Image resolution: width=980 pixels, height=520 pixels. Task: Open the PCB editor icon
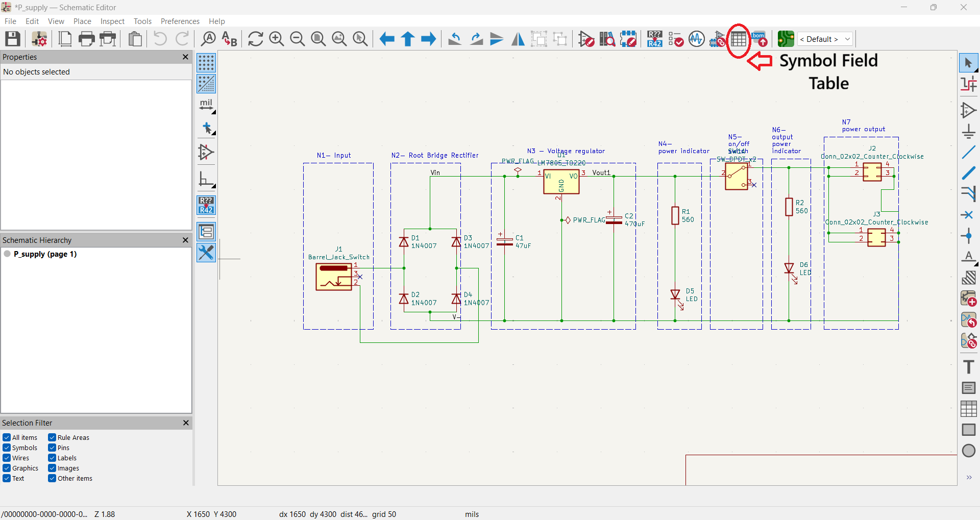[786, 39]
